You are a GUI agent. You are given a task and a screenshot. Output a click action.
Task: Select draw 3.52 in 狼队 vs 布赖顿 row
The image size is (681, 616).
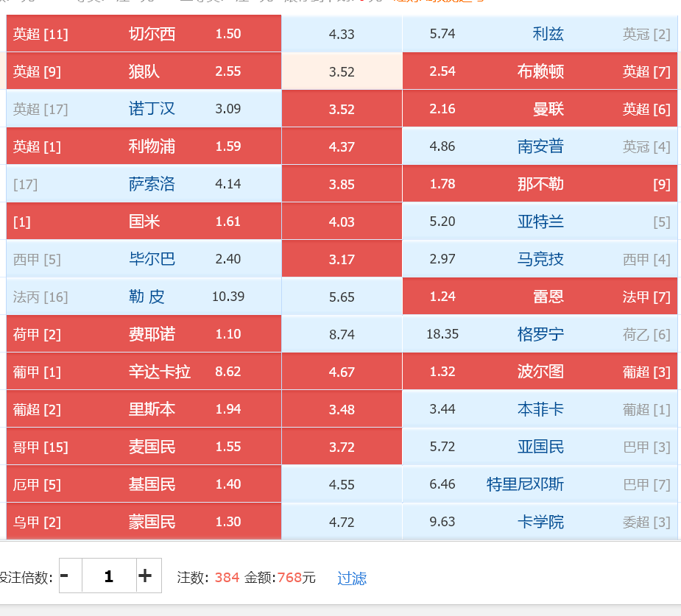(x=342, y=71)
